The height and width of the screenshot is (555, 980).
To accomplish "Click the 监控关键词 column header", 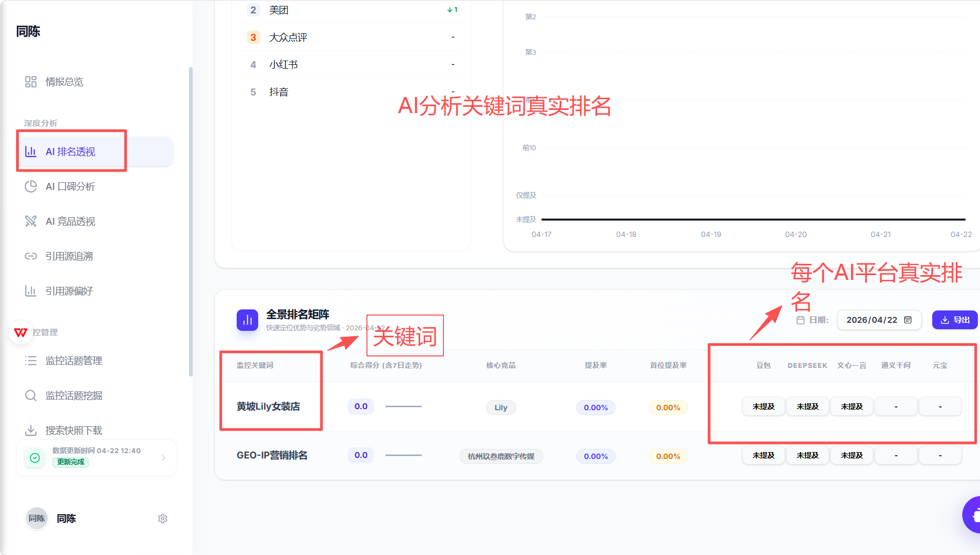I will [255, 365].
